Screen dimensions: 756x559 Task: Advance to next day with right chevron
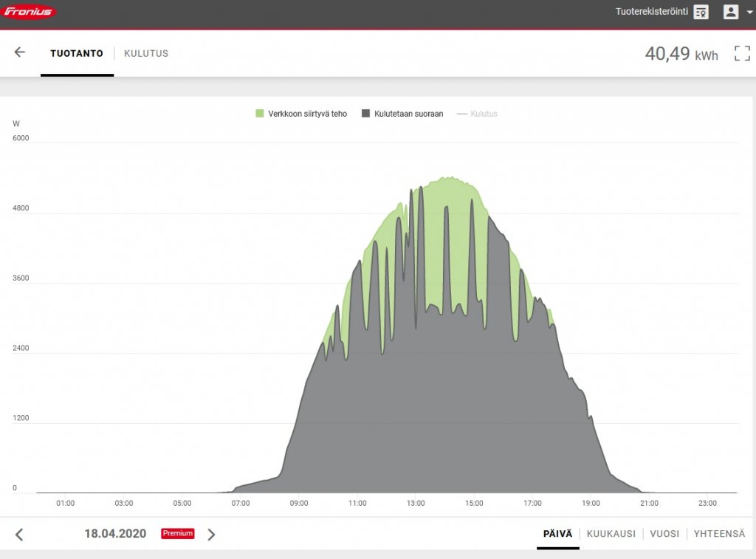pos(211,534)
